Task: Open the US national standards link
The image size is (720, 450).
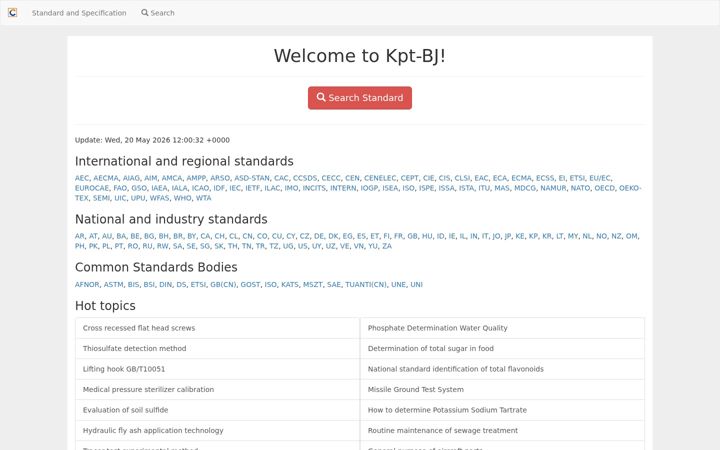Action: pos(303,246)
